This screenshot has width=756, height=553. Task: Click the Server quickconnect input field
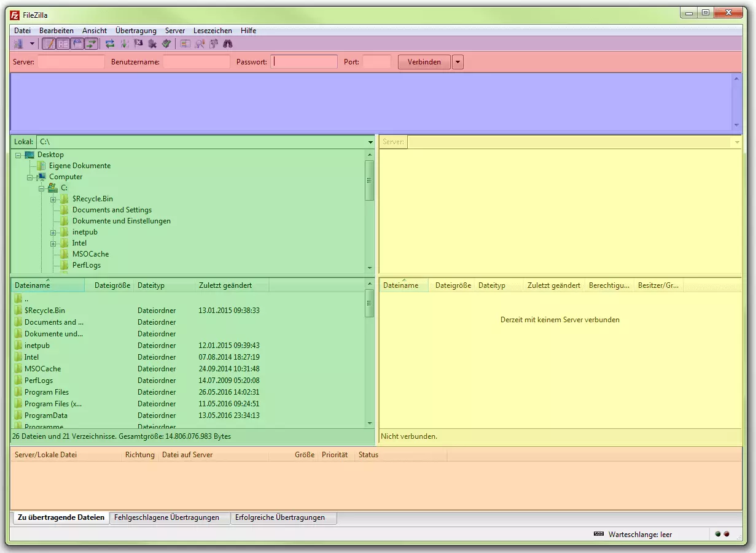coord(71,62)
